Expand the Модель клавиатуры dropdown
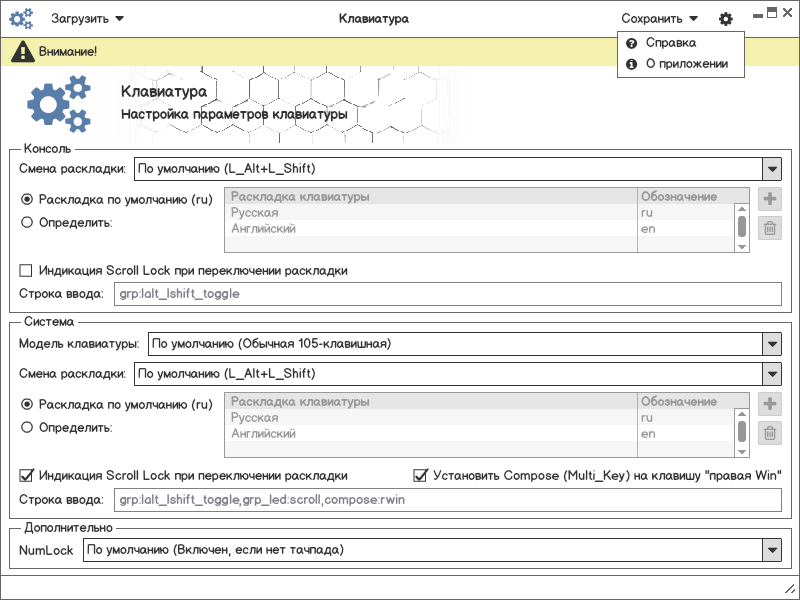This screenshot has width=800, height=600. coord(771,345)
